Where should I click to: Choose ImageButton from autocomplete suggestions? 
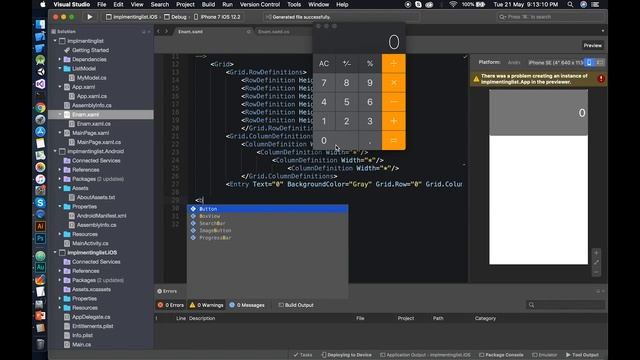[267, 231]
